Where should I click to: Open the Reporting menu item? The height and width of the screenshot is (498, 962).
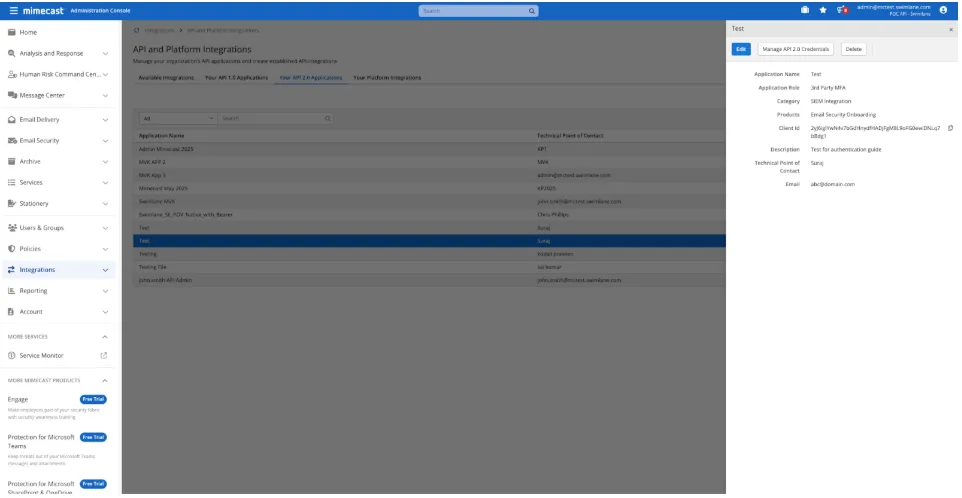58,291
